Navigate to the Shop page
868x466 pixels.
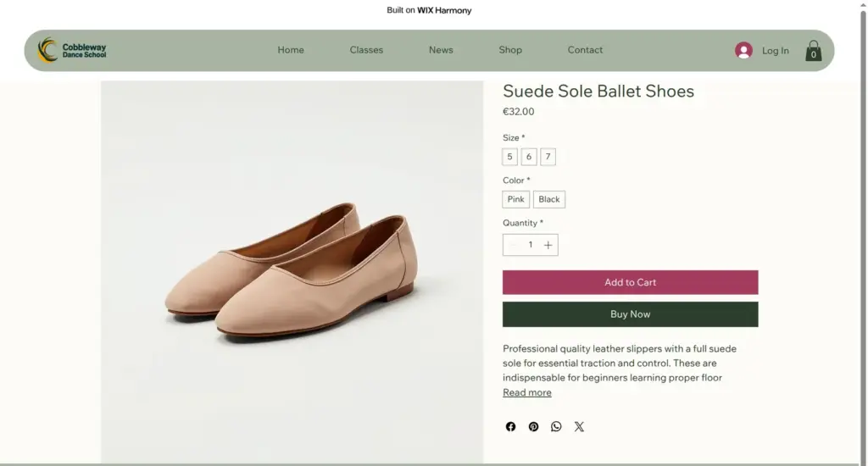tap(510, 50)
